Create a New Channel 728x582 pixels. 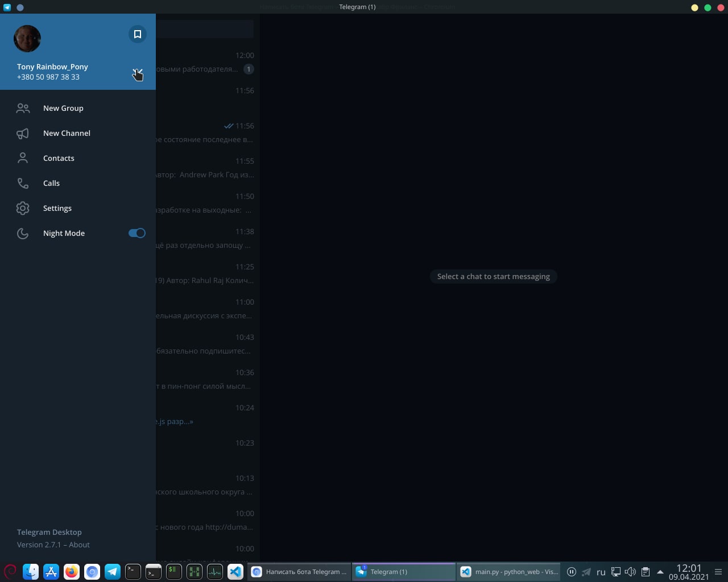78,133
